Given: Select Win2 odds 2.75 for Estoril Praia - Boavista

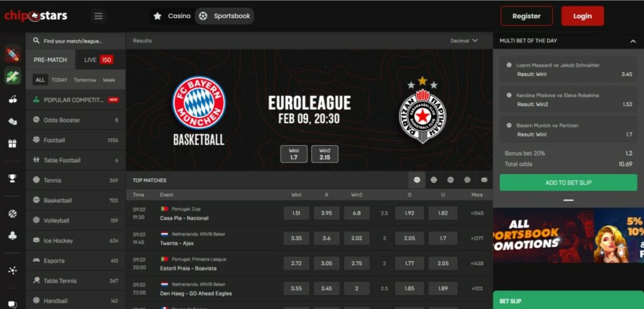Looking at the screenshot, I should point(357,263).
